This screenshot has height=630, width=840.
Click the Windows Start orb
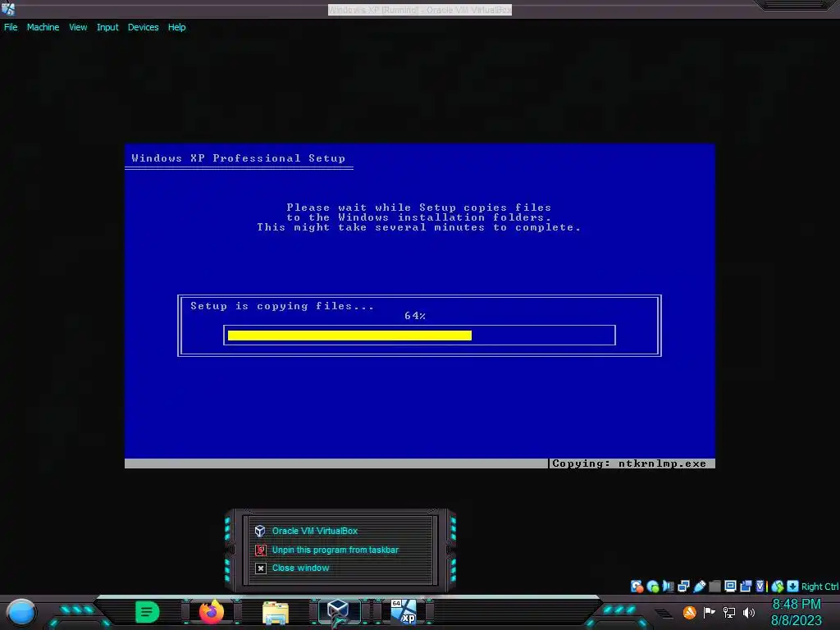pos(21,613)
